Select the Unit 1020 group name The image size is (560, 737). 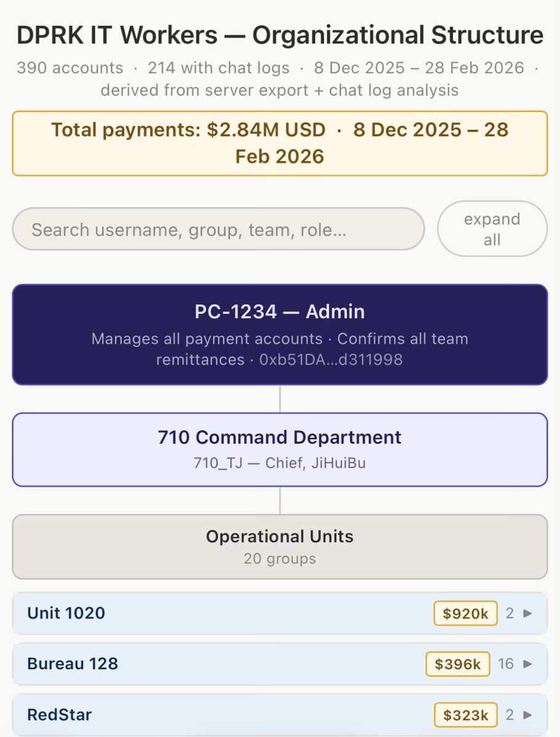click(x=66, y=613)
